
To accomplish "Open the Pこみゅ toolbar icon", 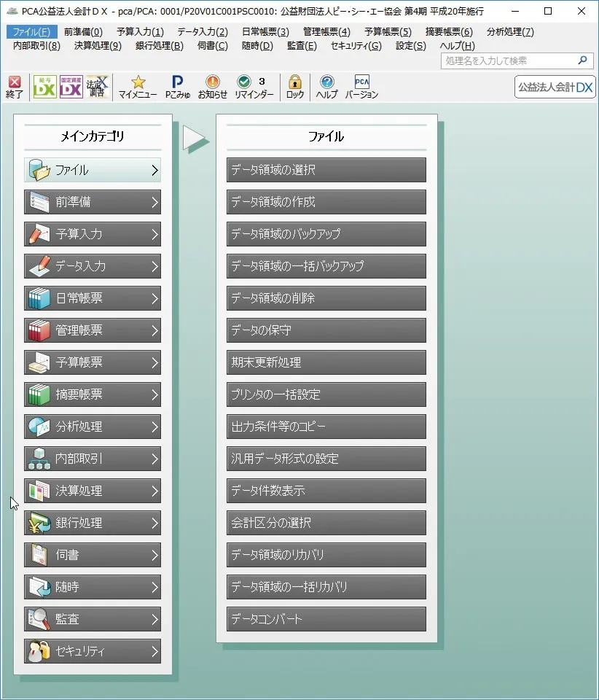I will pos(177,87).
